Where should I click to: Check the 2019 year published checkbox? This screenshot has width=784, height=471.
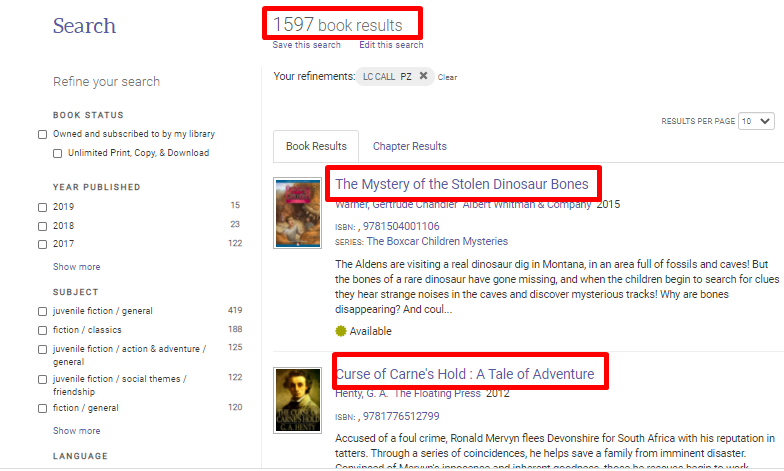click(42, 207)
